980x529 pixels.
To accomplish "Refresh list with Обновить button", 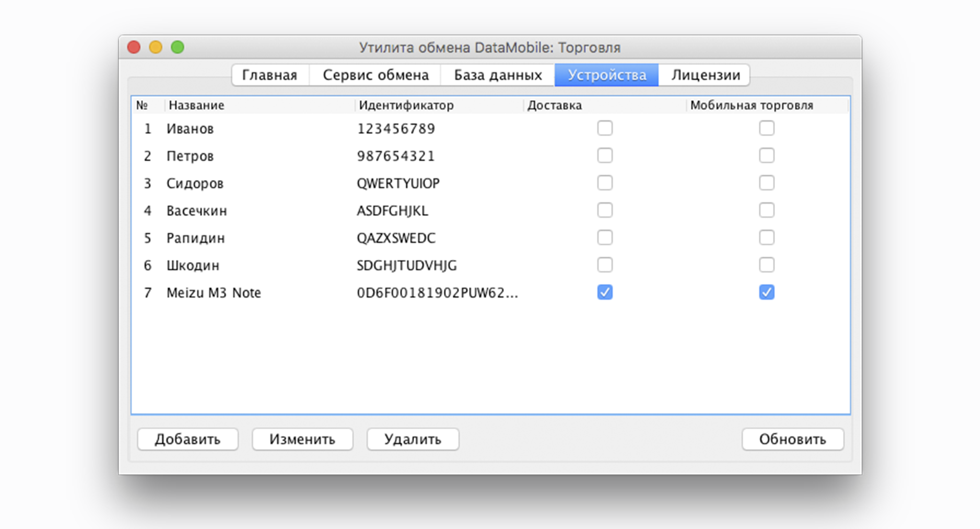I will [792, 439].
